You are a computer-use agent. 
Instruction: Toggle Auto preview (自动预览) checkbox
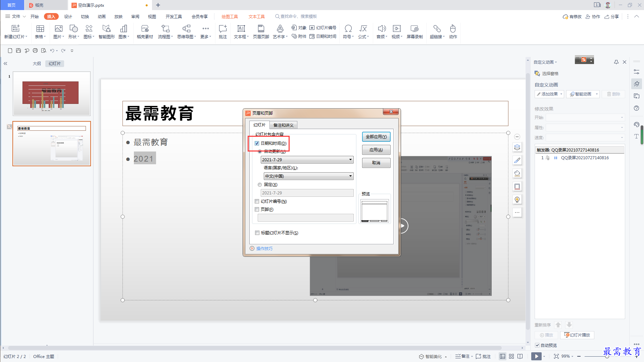537,345
